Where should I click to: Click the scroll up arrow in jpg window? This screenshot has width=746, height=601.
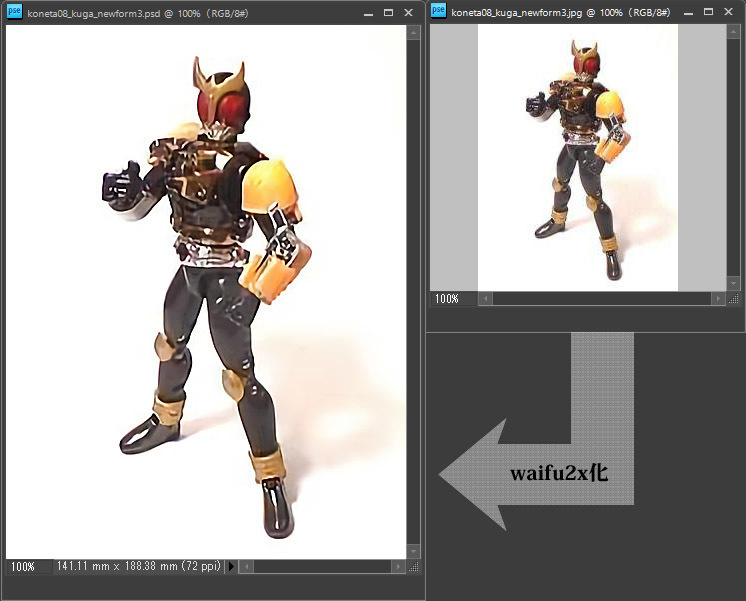pyautogui.click(x=733, y=31)
